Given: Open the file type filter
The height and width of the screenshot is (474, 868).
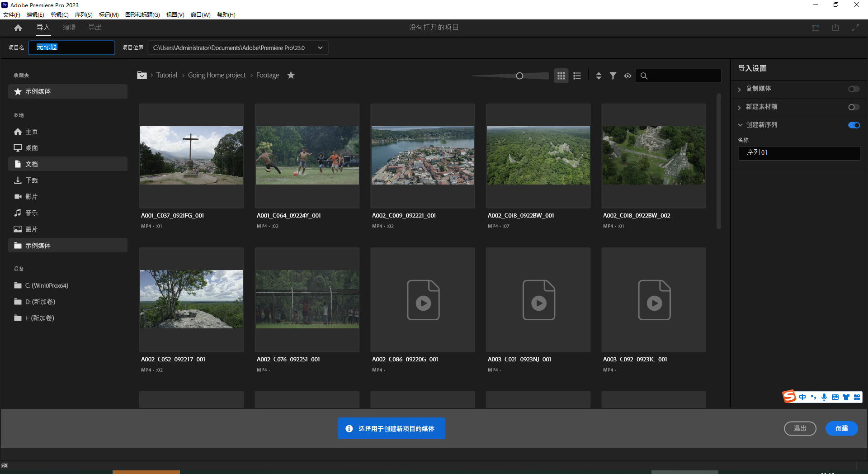Looking at the screenshot, I should click(x=613, y=76).
